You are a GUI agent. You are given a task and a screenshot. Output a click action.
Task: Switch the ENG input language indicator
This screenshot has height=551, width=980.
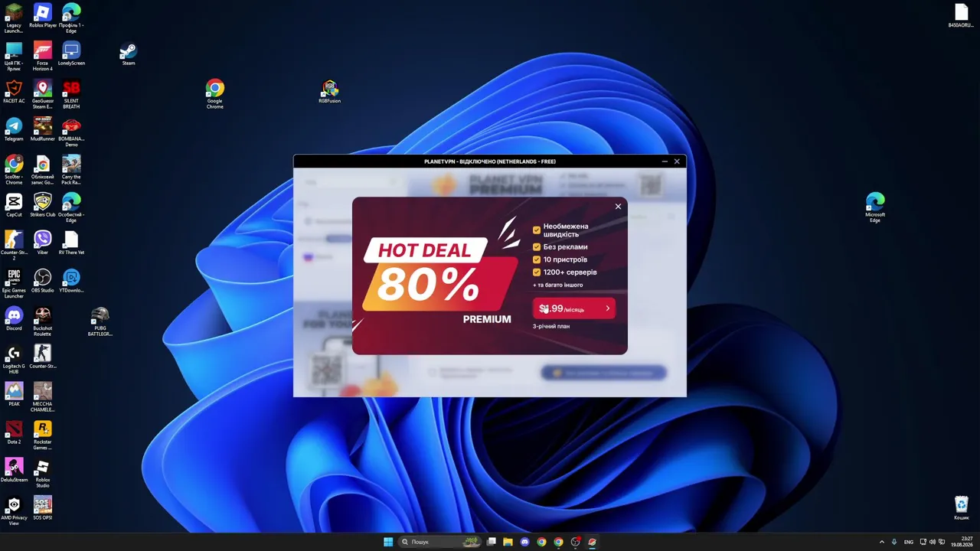[909, 542]
